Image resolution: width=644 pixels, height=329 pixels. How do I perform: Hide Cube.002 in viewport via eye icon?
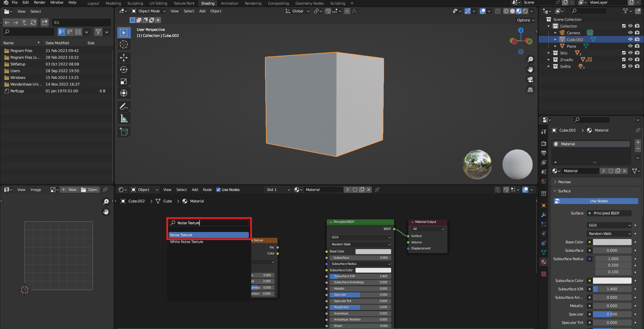coord(630,40)
